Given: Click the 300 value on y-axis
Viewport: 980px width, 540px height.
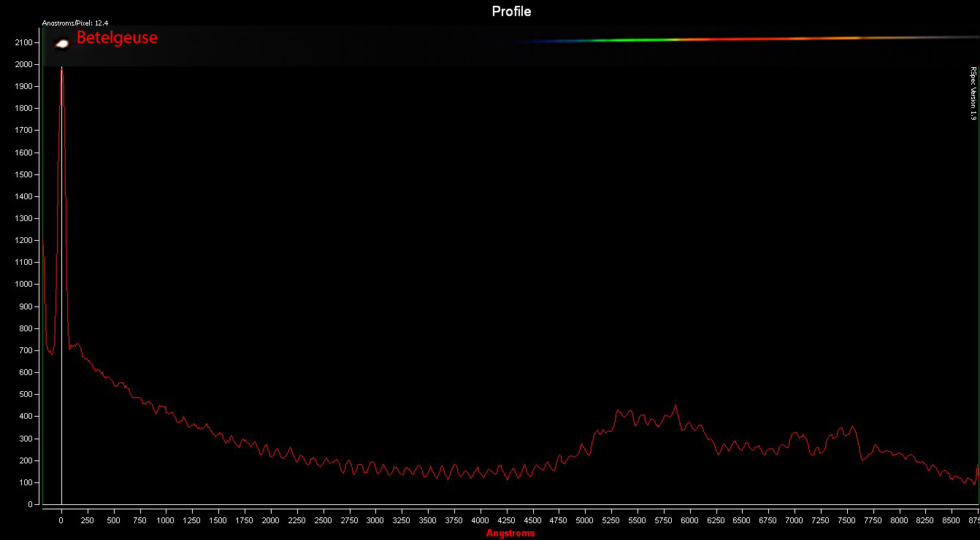Looking at the screenshot, I should (x=26, y=439).
